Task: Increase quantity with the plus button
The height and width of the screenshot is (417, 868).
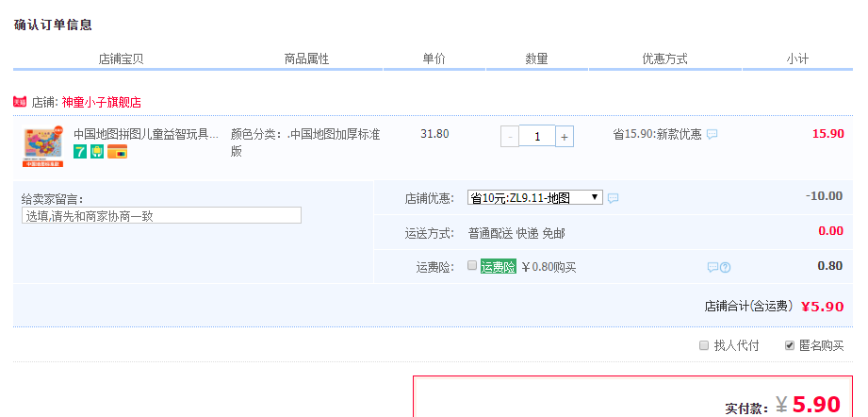Action: point(565,136)
